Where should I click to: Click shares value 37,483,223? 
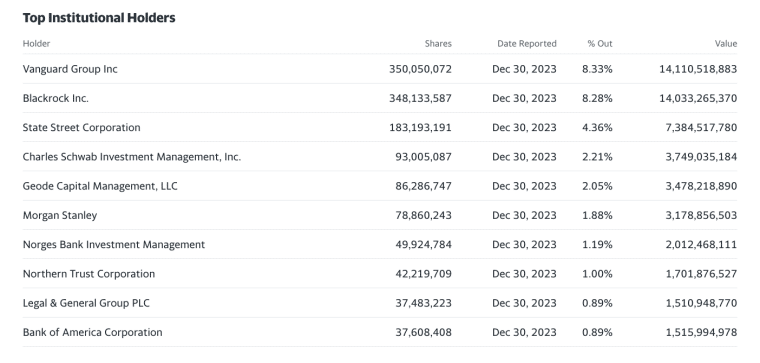coord(423,303)
